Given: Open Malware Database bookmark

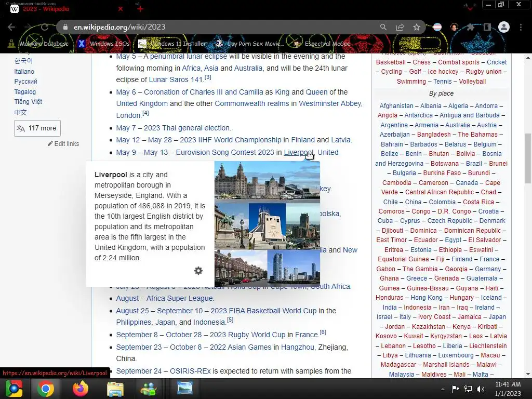Looking at the screenshot, I should (39, 44).
